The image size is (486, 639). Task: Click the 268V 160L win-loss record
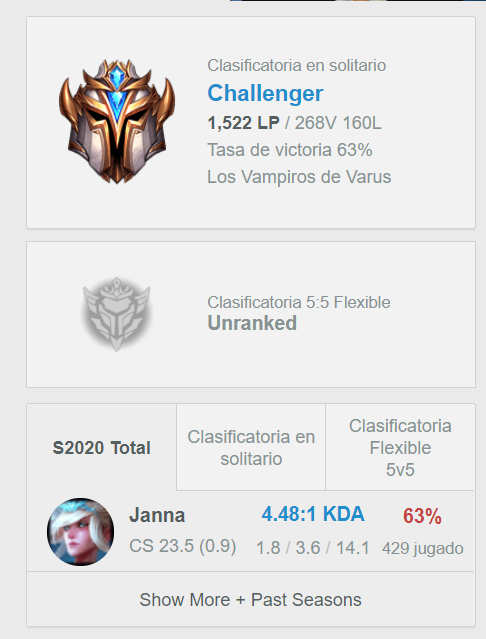pyautogui.click(x=338, y=123)
